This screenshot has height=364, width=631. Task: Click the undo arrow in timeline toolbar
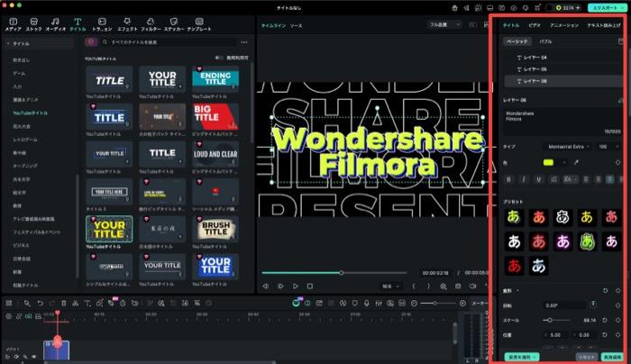pos(40,304)
